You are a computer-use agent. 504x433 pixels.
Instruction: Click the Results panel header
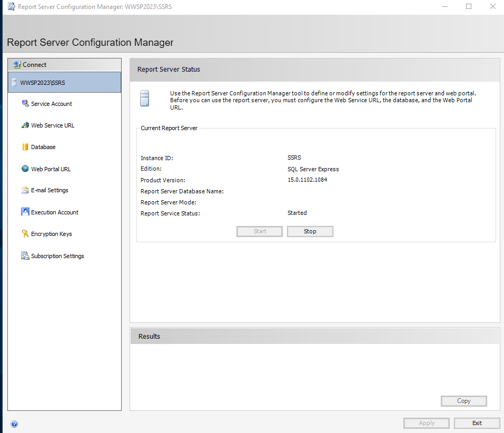click(x=149, y=336)
